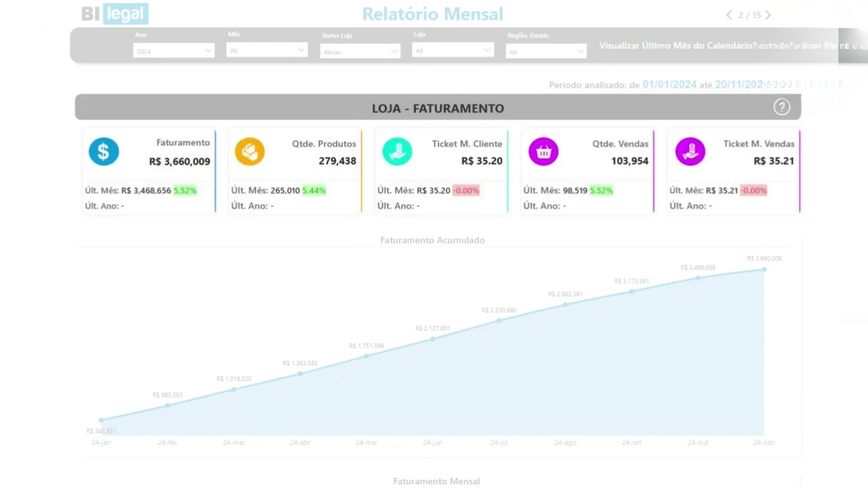Click the Faturamento Acumulado chart title
The height and width of the screenshot is (488, 868).
click(x=432, y=240)
